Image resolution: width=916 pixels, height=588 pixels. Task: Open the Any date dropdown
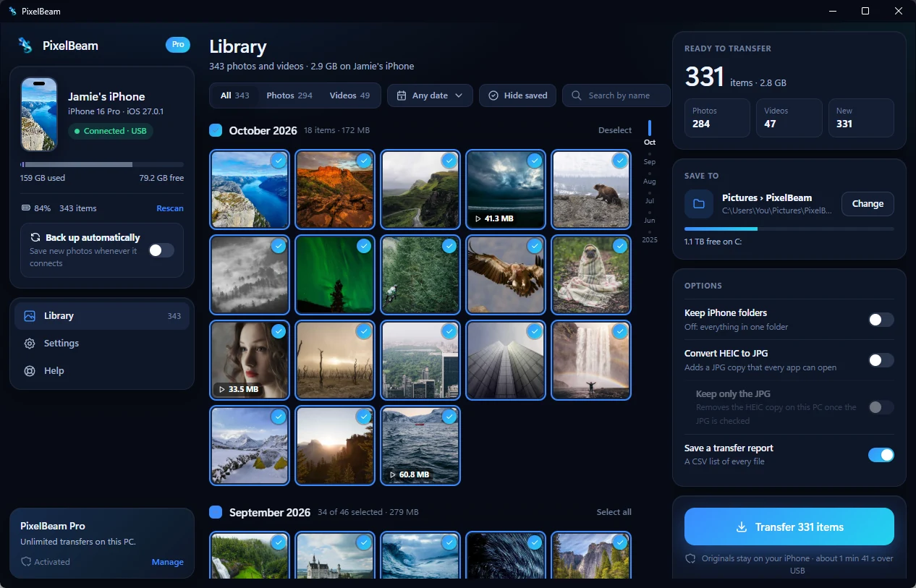coord(430,95)
